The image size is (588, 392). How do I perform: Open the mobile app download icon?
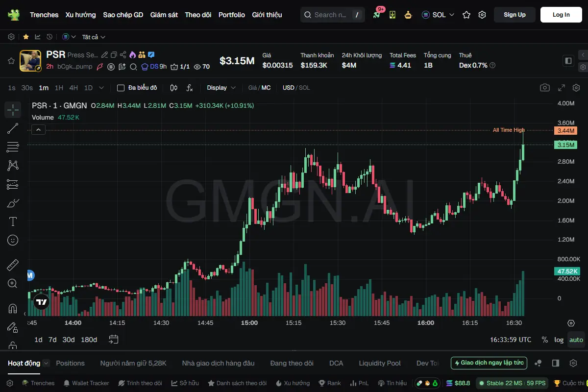tap(392, 15)
